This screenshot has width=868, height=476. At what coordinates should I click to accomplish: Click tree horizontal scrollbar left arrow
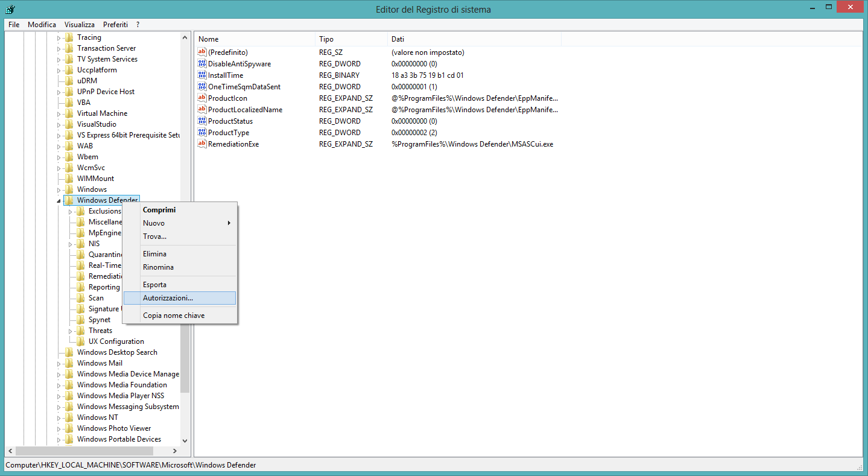pos(10,451)
